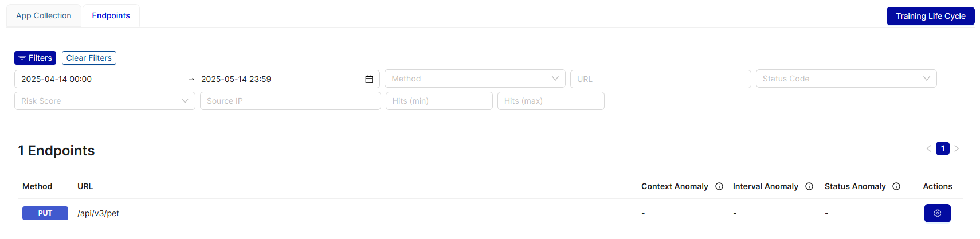Image resolution: width=980 pixels, height=239 pixels.
Task: Click the calendar icon in date range
Action: click(x=369, y=79)
